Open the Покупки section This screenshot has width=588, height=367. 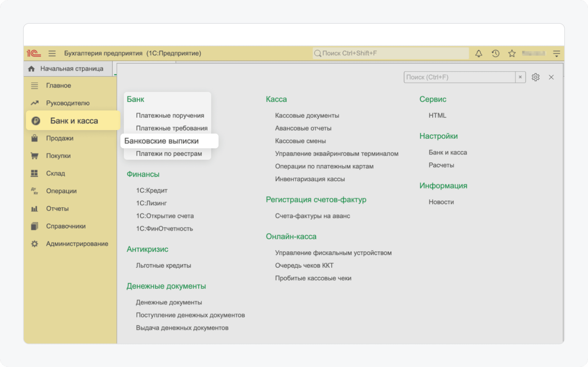[x=58, y=156]
